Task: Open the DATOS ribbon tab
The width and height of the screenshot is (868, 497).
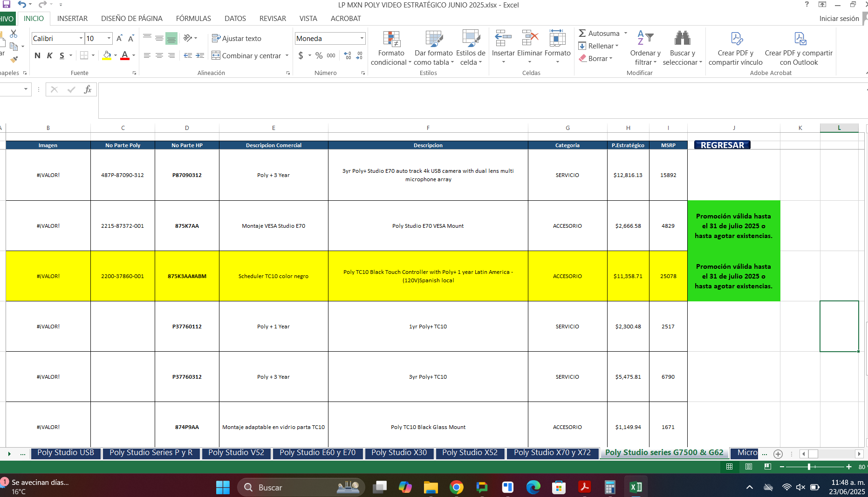Action: (235, 18)
